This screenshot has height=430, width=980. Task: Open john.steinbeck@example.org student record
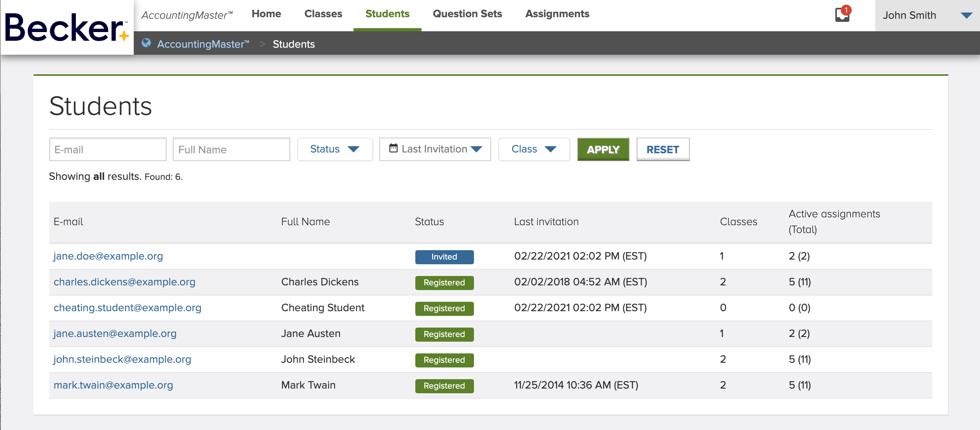pyautogui.click(x=122, y=359)
